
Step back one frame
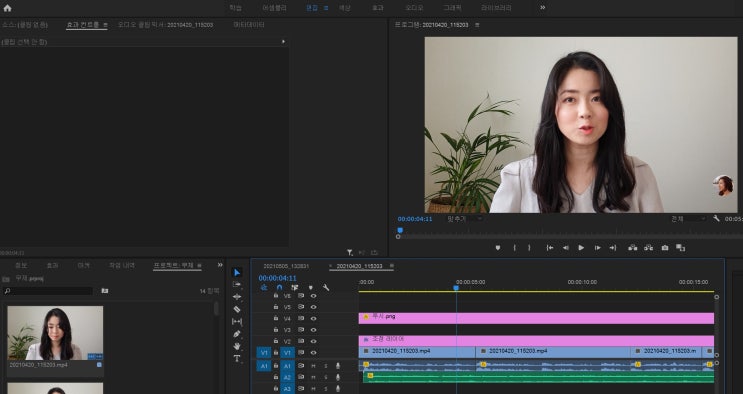point(565,247)
